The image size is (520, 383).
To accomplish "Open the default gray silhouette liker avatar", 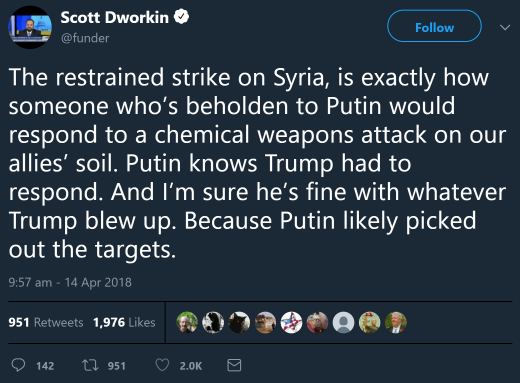I will 343,322.
